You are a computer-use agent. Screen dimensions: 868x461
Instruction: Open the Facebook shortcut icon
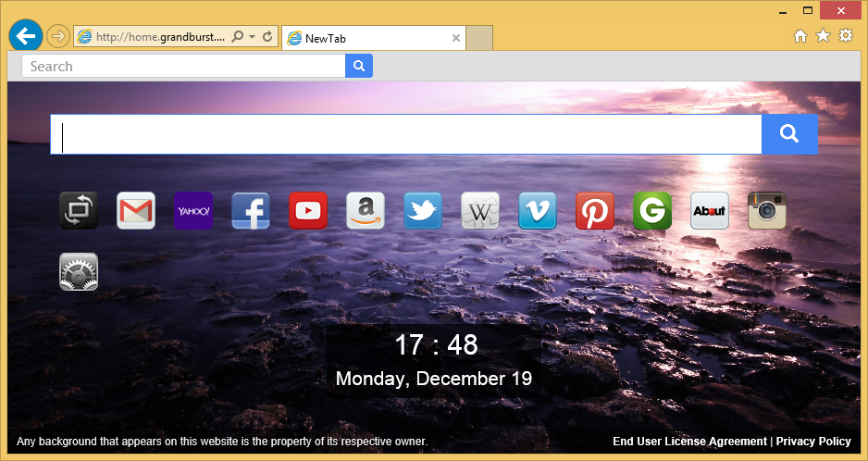coord(251,210)
